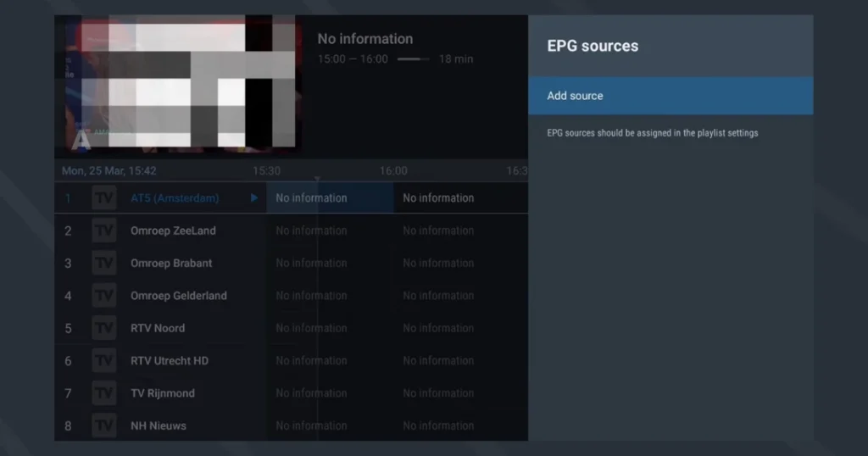Click the TV icon for Omroep Gelderland
This screenshot has width=868, height=456.
(104, 296)
